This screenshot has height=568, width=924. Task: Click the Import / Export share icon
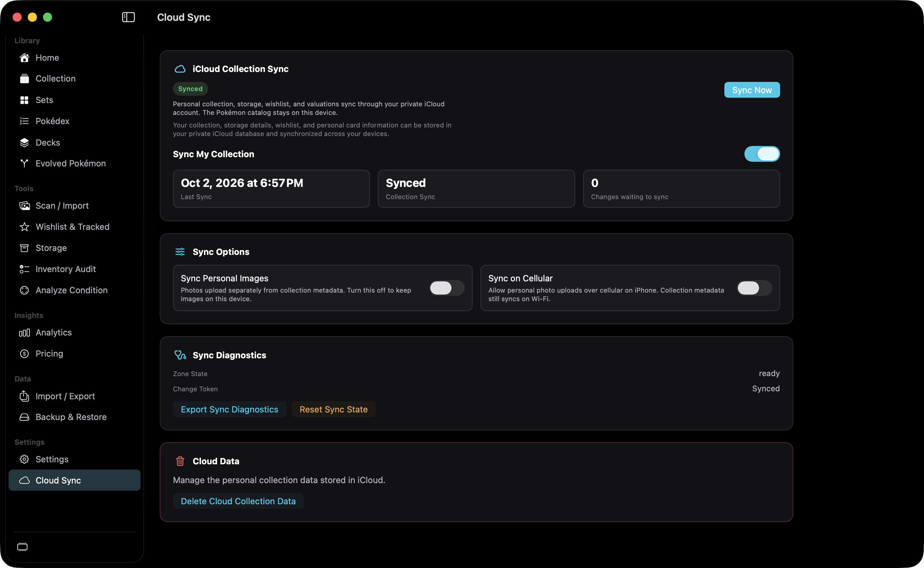pyautogui.click(x=24, y=396)
